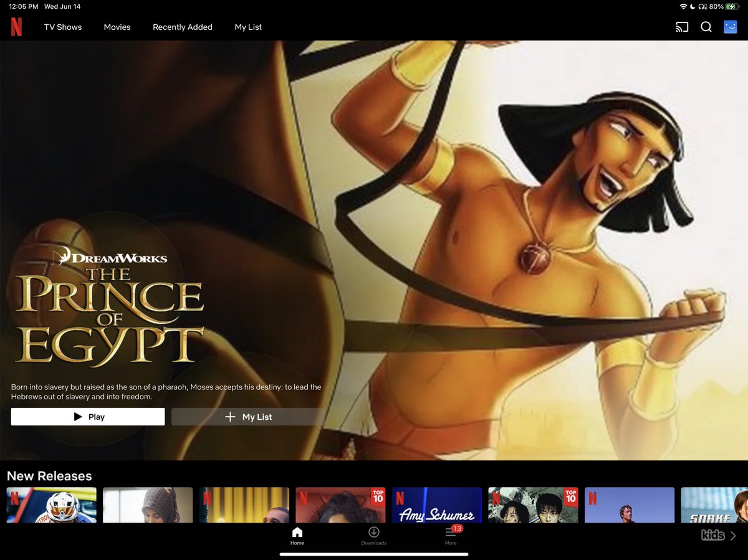
Task: Open My List in top navigation
Action: (248, 27)
